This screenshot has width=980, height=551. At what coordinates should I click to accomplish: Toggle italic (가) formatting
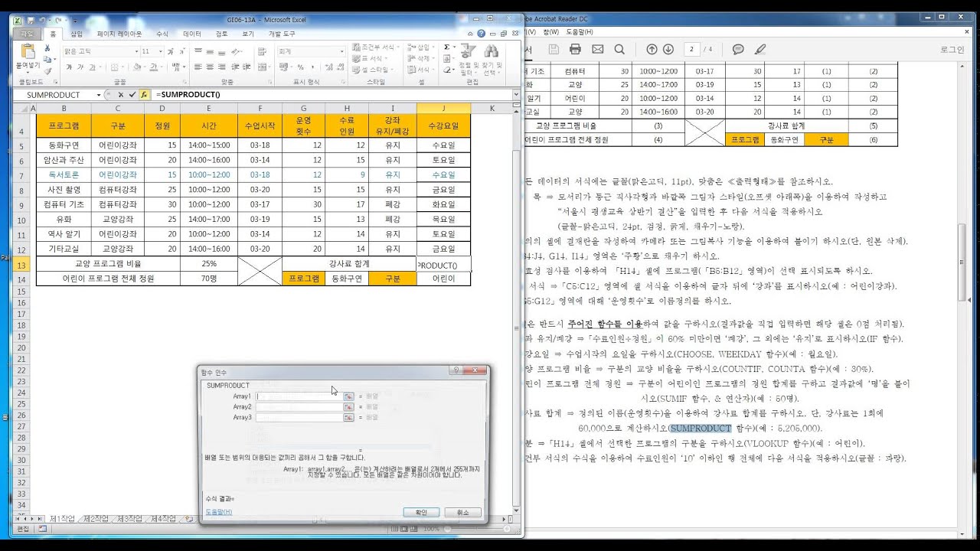coord(80,67)
